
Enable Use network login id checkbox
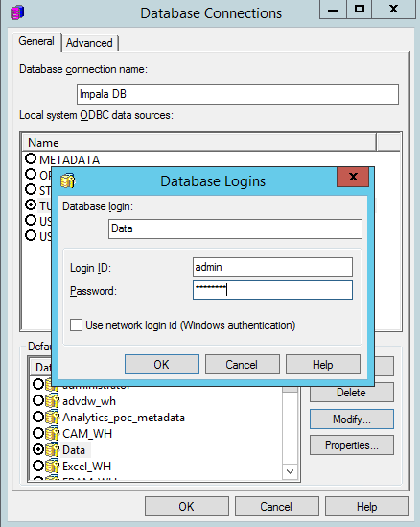click(x=76, y=325)
